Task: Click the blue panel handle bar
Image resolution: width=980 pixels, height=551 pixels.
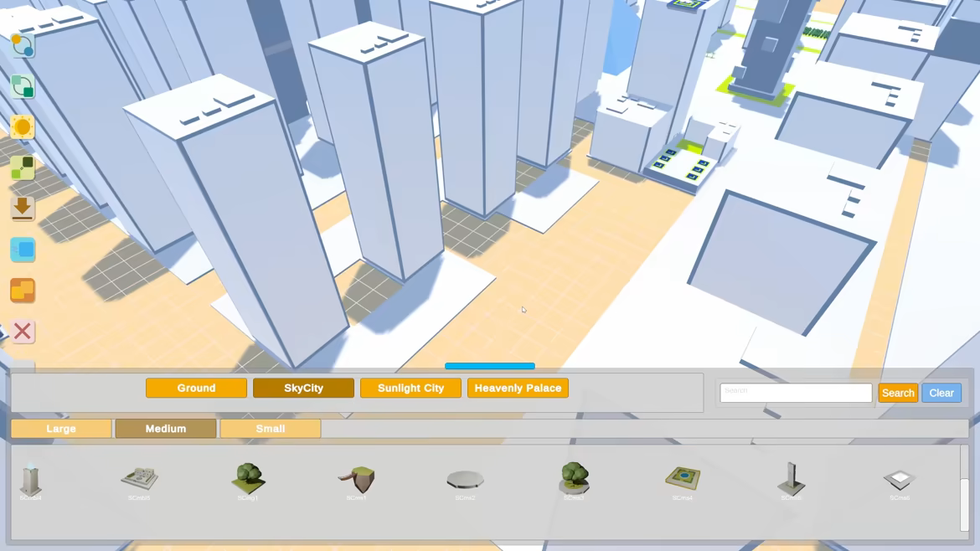Action: 490,366
